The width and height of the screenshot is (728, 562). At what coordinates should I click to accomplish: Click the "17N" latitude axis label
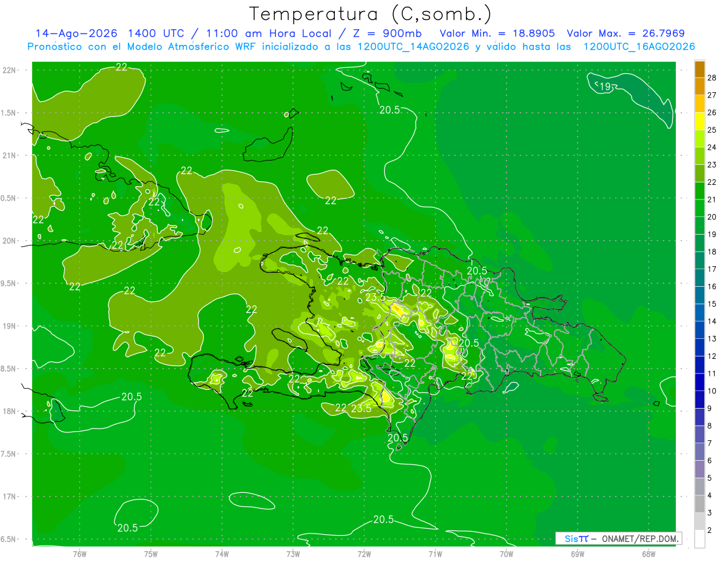pyautogui.click(x=8, y=497)
